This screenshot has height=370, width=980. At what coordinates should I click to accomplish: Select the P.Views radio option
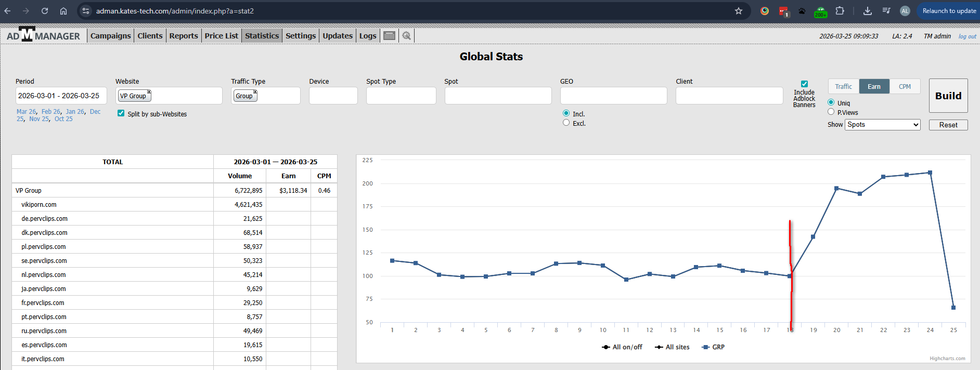(831, 112)
